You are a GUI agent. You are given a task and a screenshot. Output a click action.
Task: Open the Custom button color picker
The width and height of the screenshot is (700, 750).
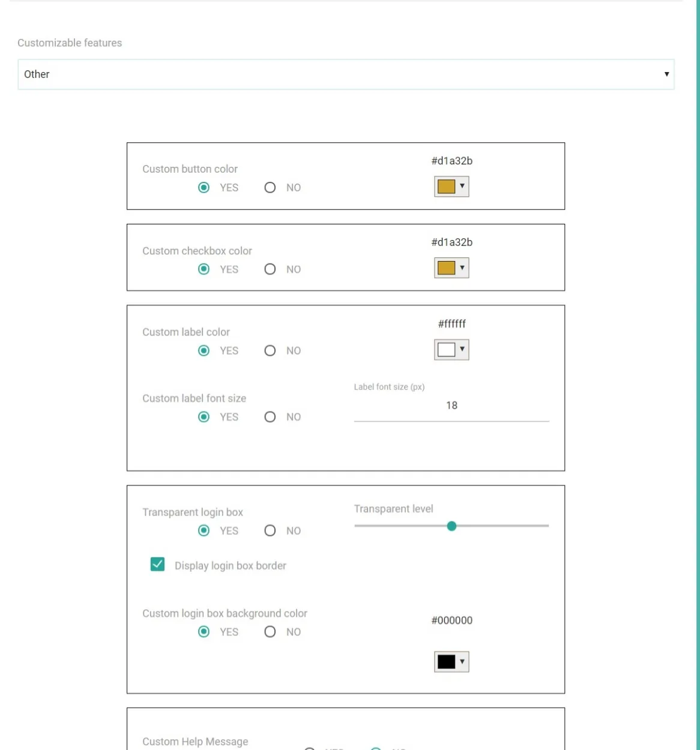pos(451,187)
